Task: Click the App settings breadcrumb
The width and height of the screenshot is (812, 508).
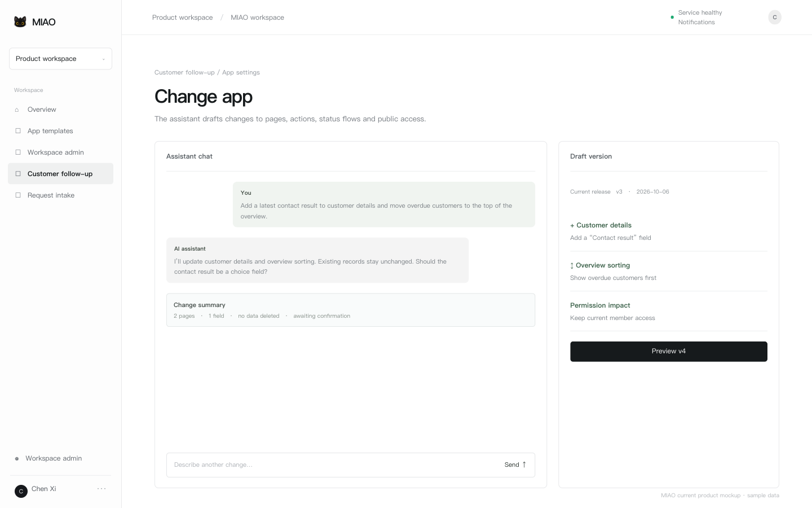Action: [241, 72]
